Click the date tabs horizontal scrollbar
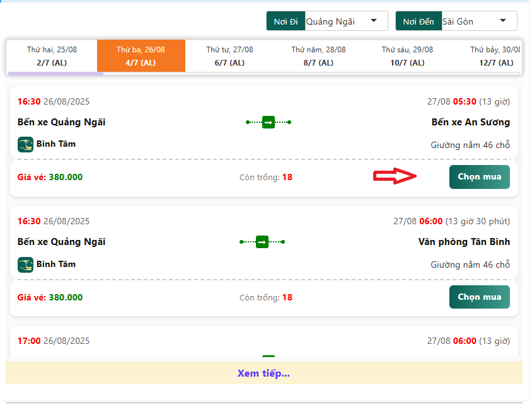This screenshot has width=532, height=410. [55, 74]
